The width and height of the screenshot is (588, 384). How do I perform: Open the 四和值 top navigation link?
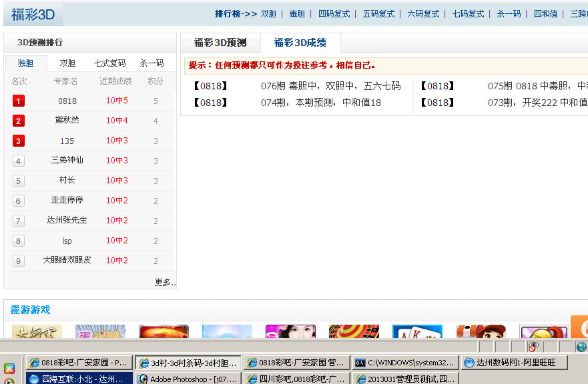pyautogui.click(x=546, y=14)
